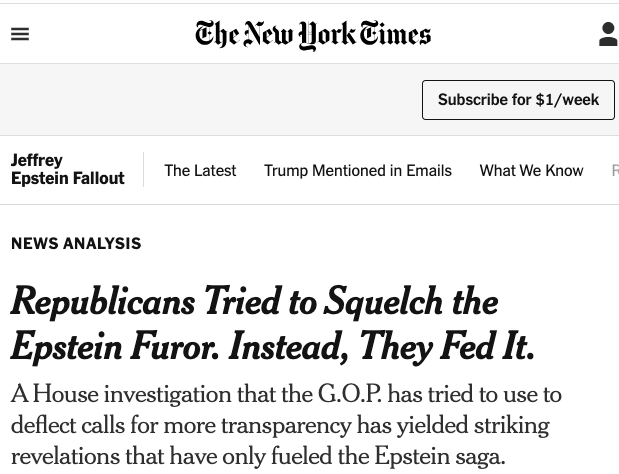Select The Latest tab
The height and width of the screenshot is (474, 619).
click(x=200, y=170)
